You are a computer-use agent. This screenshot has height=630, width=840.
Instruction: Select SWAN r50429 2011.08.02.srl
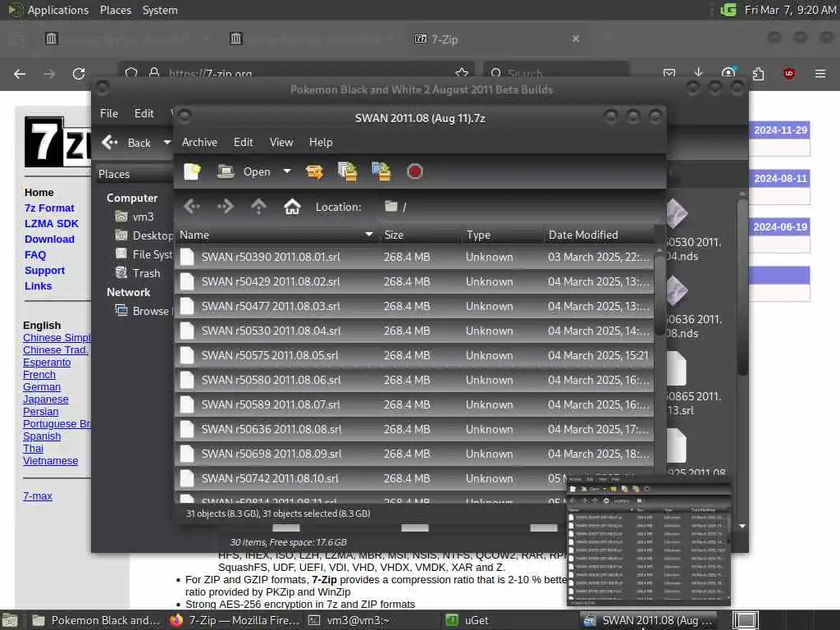[x=414, y=282]
